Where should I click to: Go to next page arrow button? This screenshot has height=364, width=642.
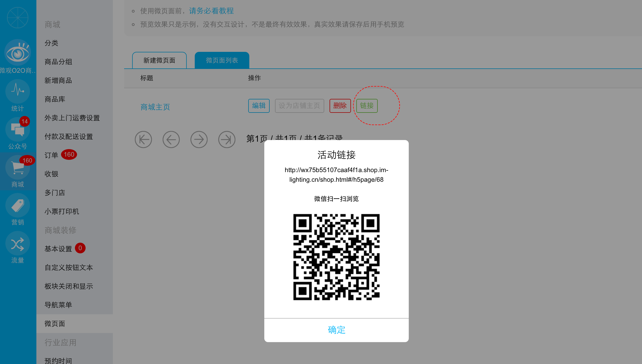coord(199,139)
